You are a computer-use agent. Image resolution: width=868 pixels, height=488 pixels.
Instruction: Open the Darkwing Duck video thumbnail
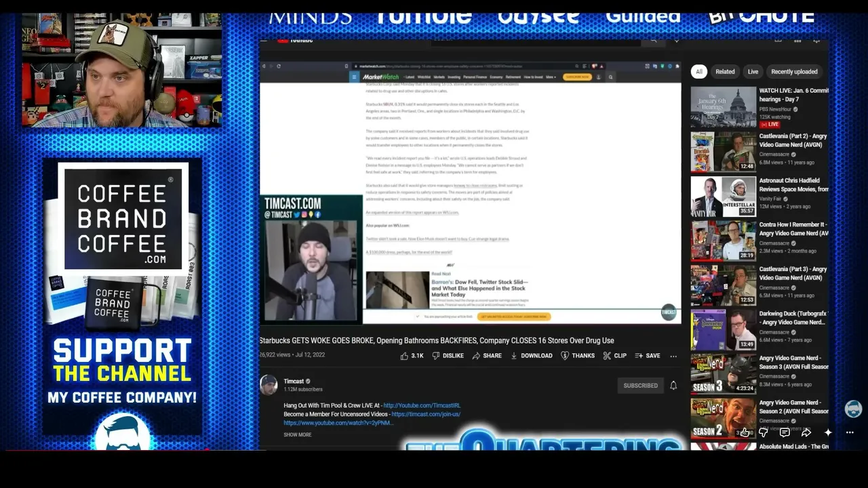724,330
